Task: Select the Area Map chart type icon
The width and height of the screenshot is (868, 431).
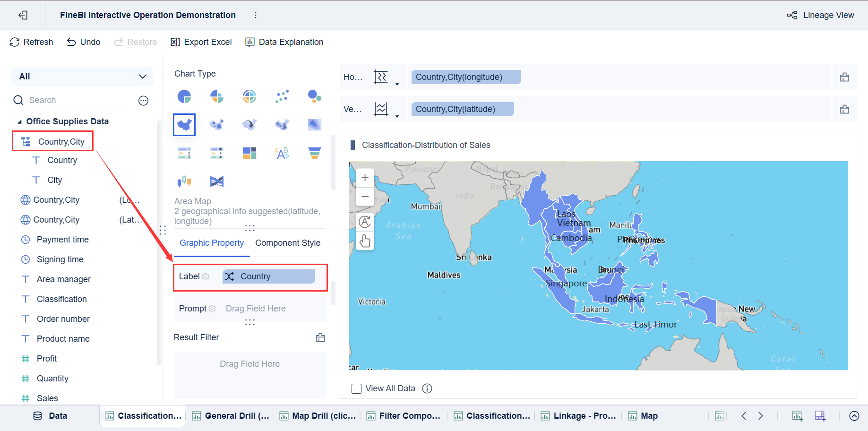Action: click(x=184, y=125)
